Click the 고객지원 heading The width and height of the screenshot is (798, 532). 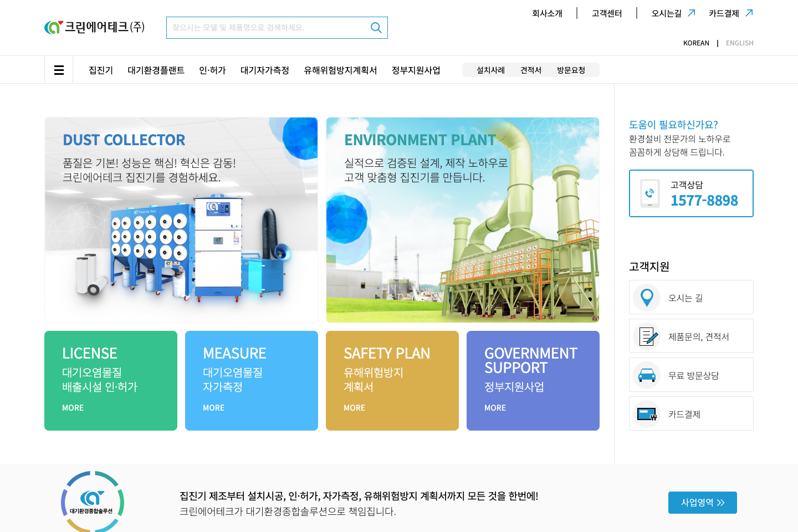coord(649,267)
